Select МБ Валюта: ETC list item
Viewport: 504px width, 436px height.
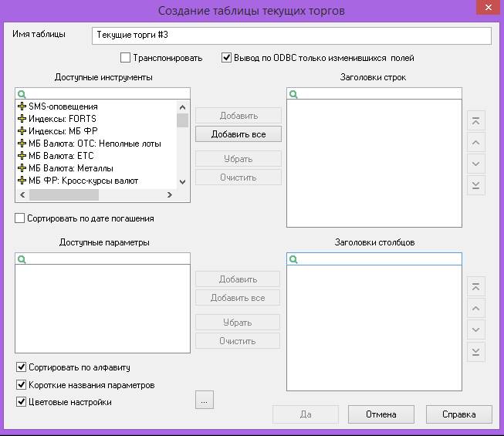click(60, 156)
